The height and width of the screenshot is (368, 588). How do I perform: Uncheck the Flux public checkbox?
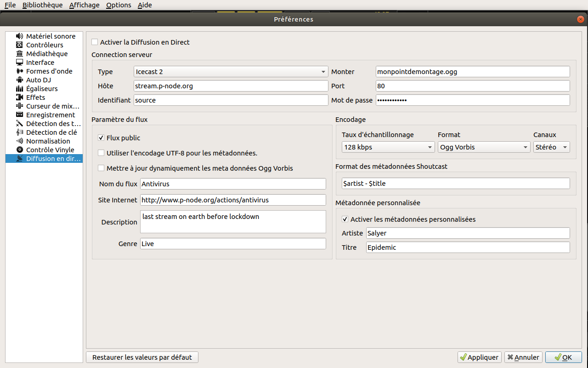click(101, 138)
